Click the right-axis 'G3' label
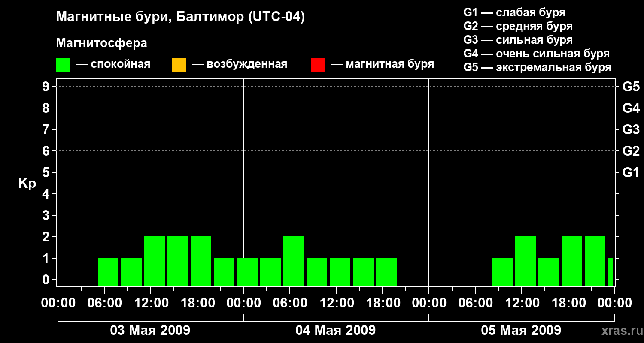 pos(631,129)
